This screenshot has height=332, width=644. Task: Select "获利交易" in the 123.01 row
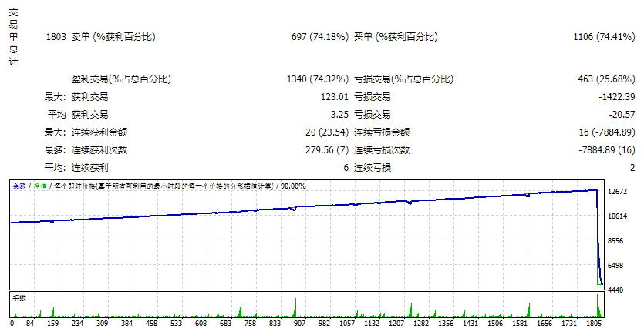(x=90, y=97)
